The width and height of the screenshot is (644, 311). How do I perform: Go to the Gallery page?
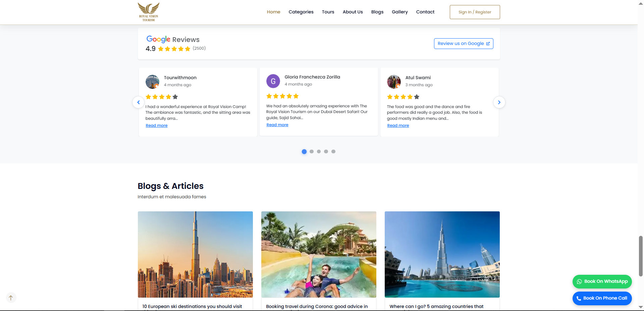(400, 12)
